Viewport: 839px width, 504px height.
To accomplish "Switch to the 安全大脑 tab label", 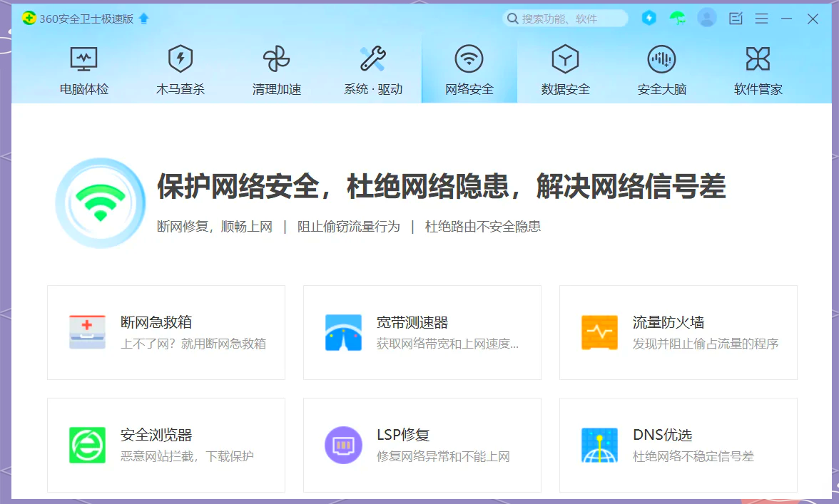I will point(662,89).
